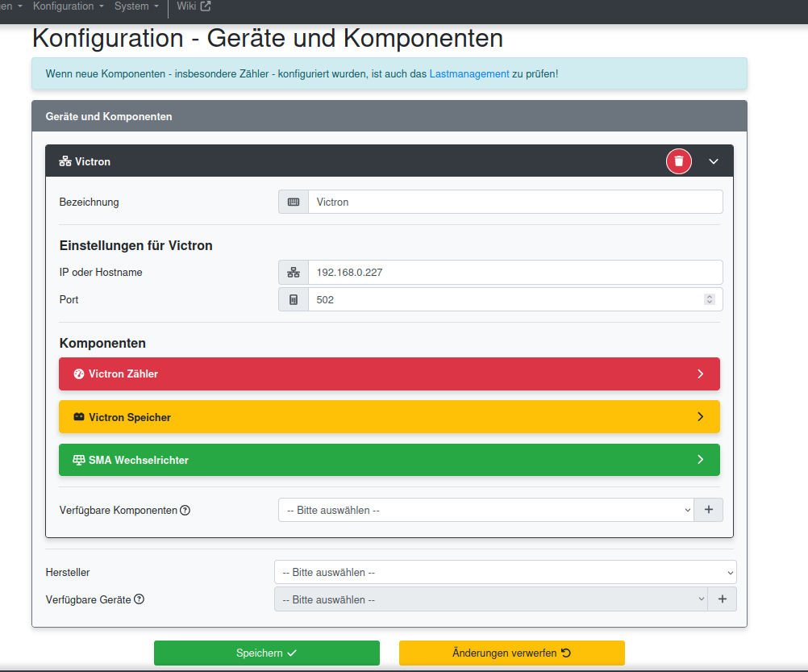Expand SMA Wechselrichter chevron arrow
This screenshot has width=808, height=672.
[x=700, y=459]
